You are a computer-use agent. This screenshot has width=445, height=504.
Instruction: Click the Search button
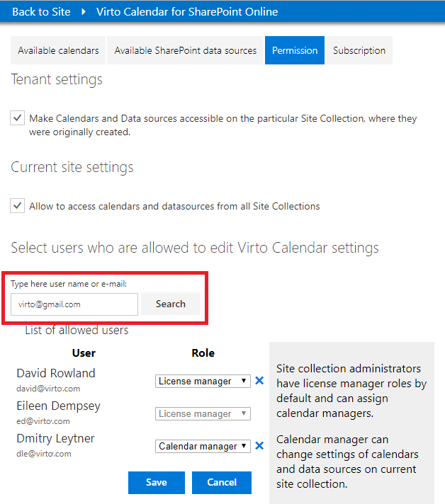(171, 304)
